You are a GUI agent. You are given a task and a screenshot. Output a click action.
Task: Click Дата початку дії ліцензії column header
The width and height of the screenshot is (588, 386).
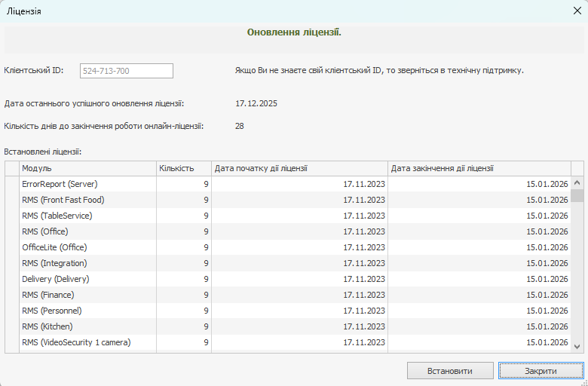299,168
